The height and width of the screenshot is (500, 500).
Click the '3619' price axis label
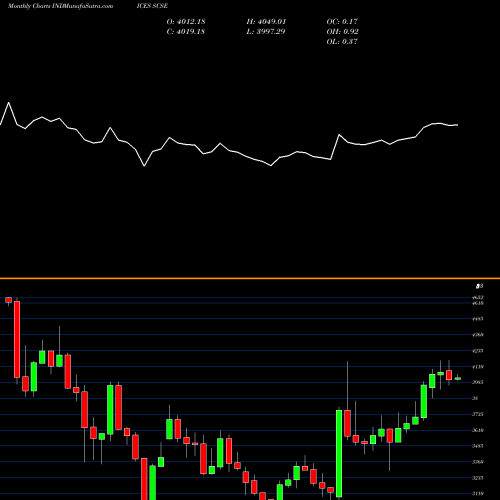(x=478, y=430)
